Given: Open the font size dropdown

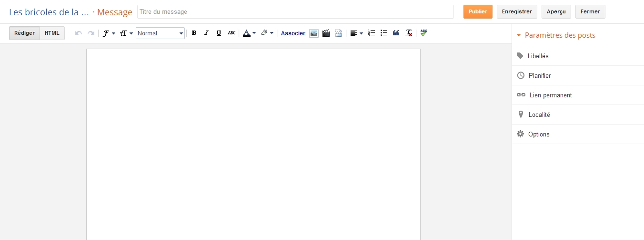Looking at the screenshot, I should (x=126, y=33).
